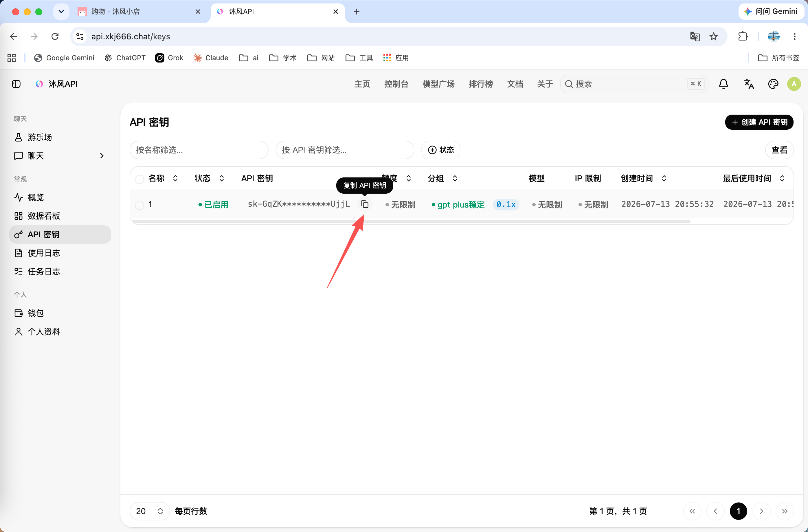This screenshot has width=808, height=532.
Task: Go to the next page arrow
Action: click(761, 511)
